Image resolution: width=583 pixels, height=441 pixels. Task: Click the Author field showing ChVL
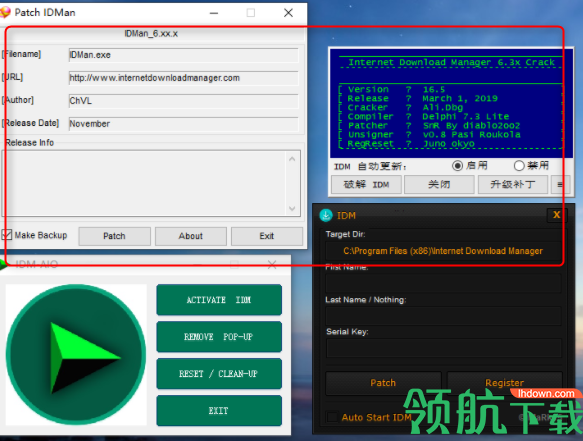(x=184, y=101)
